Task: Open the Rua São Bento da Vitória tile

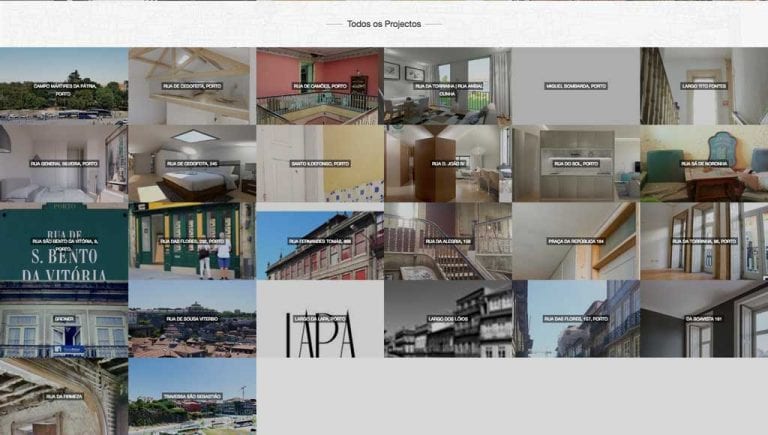Action: click(64, 241)
